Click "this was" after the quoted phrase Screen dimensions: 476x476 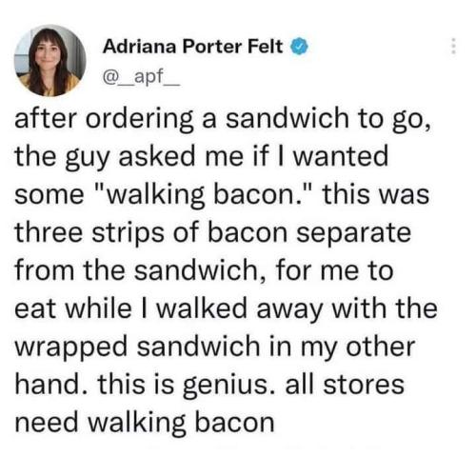(x=376, y=194)
